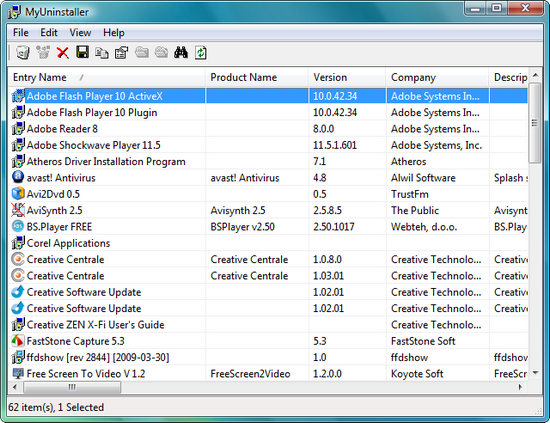Screen dimensions: 550x423
Task: Sort by the Product Name column header
Action: [257, 78]
